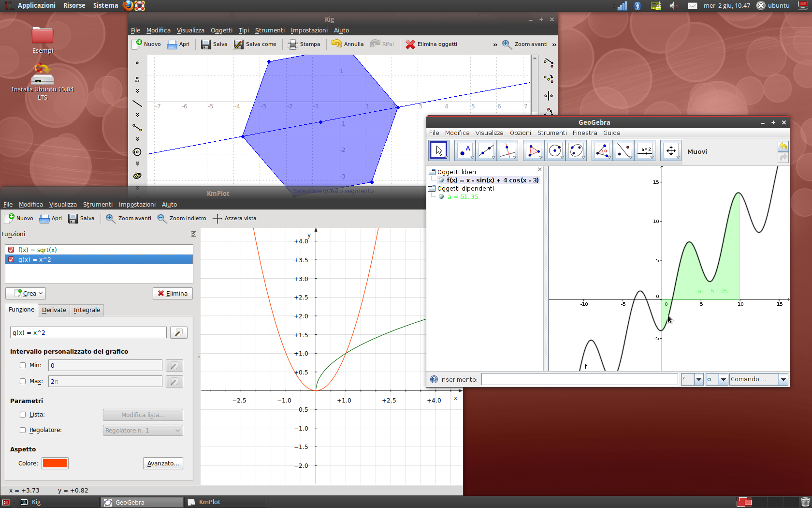Click Salva in the Kig toolbar
The image size is (812, 508).
click(x=214, y=44)
